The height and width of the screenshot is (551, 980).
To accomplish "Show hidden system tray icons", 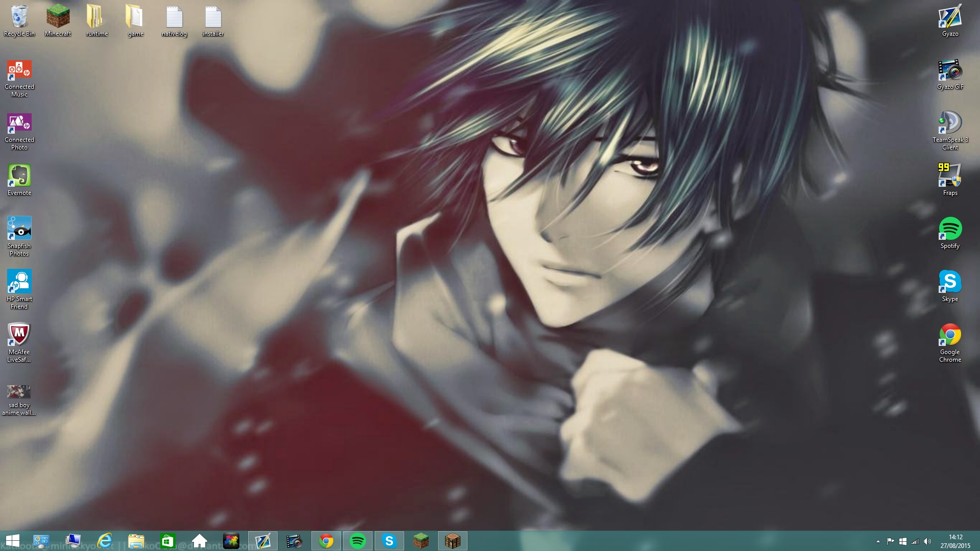I will pyautogui.click(x=878, y=541).
